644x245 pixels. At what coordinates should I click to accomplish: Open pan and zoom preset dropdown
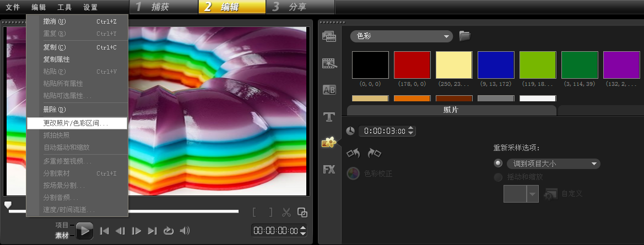tap(533, 194)
